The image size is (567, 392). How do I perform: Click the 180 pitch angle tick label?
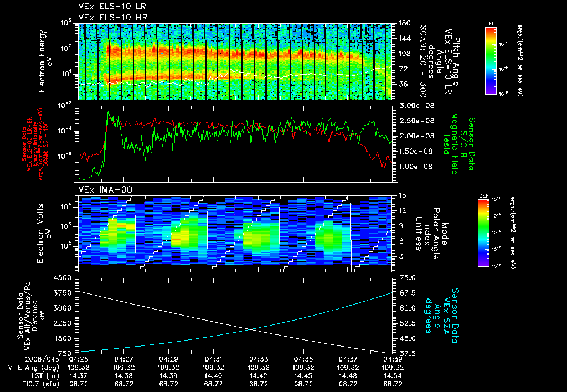point(404,23)
